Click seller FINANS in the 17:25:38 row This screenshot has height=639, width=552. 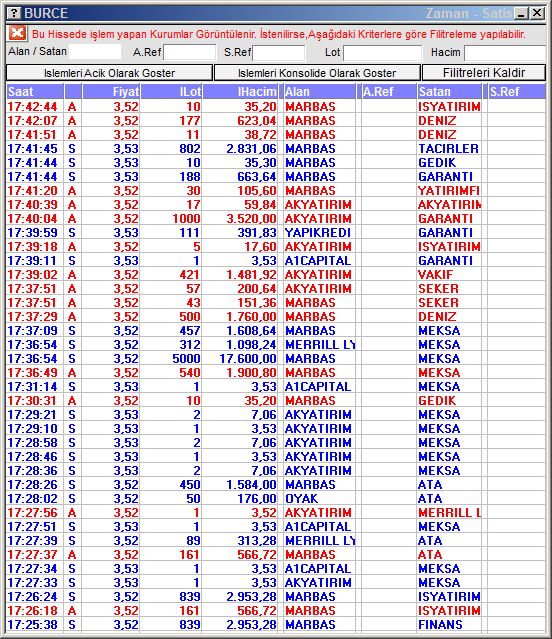440,624
